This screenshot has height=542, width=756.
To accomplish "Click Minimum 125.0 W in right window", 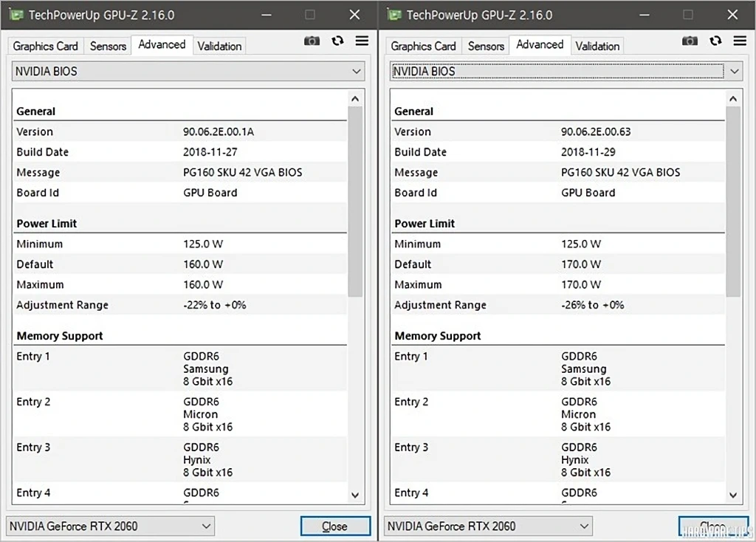I will [581, 244].
